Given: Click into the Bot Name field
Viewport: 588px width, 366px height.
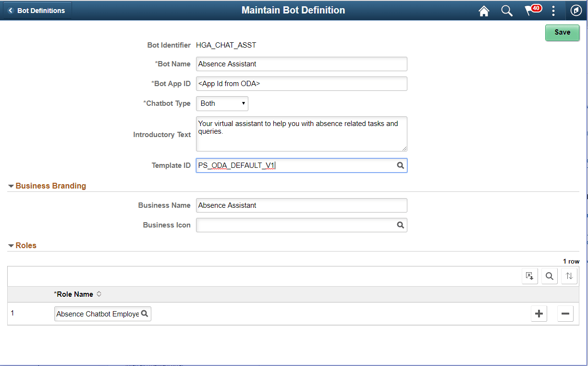Looking at the screenshot, I should click(x=302, y=64).
